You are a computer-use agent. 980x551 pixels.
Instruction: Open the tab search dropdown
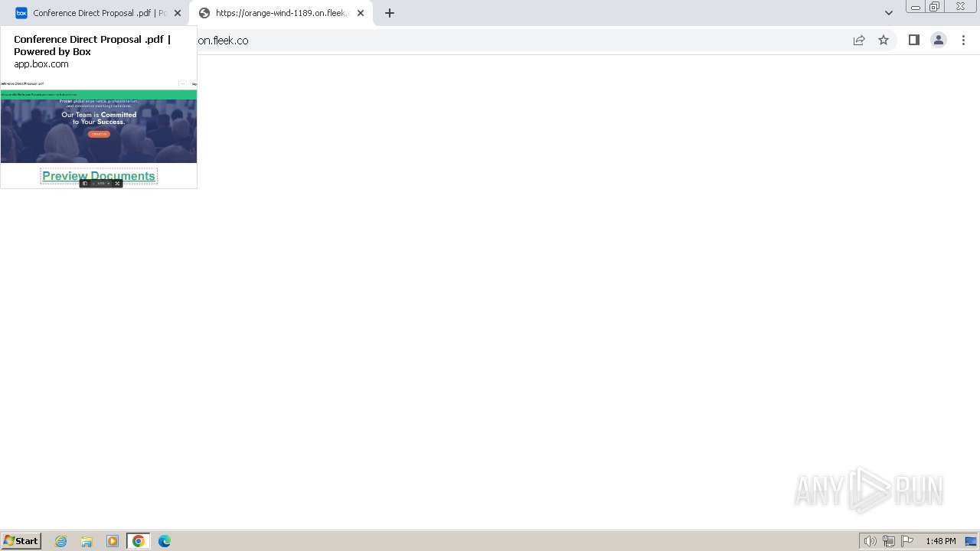[889, 13]
